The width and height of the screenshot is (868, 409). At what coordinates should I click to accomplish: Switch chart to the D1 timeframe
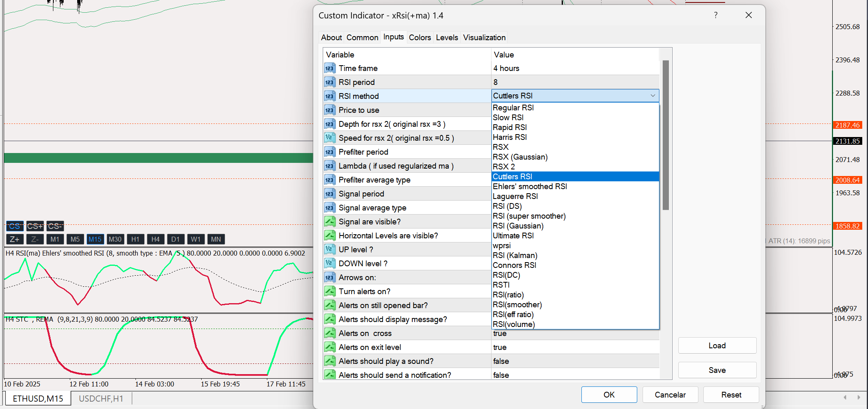coord(176,239)
